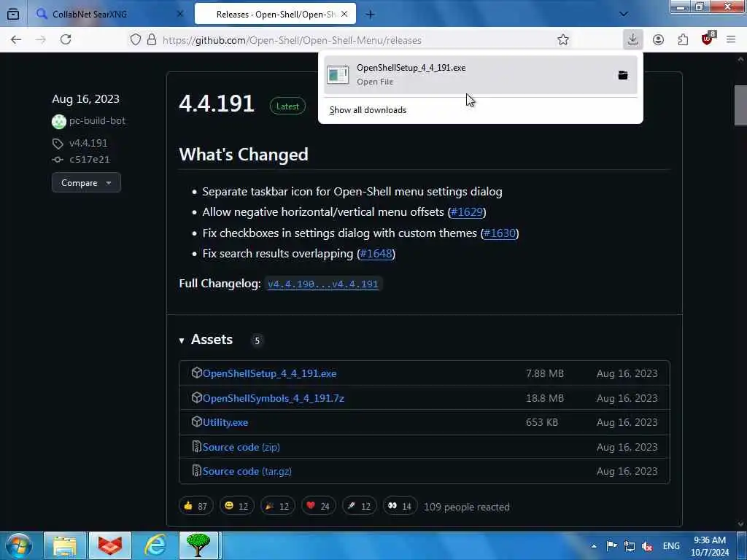Screen dimensions: 747x560
Task: Reload the current page
Action: coord(66,39)
